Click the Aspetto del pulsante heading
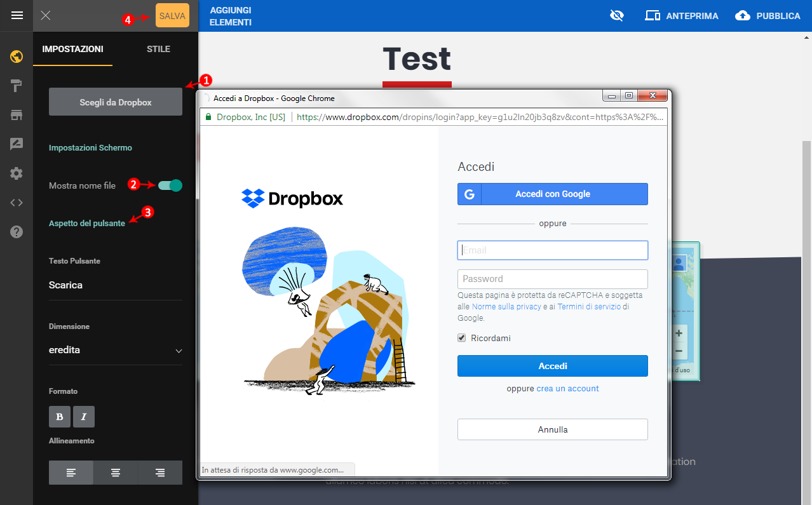Viewport: 812px width, 505px height. click(87, 224)
